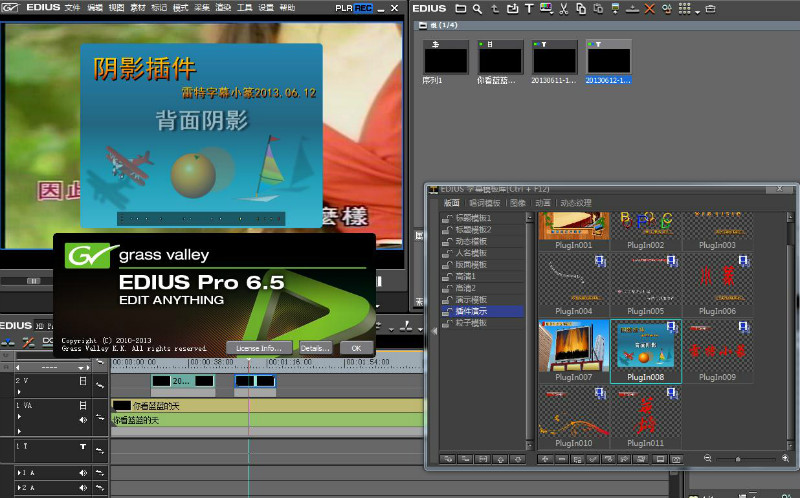Mute audio on the 1 VA track
This screenshot has height=498, width=800.
click(84, 421)
